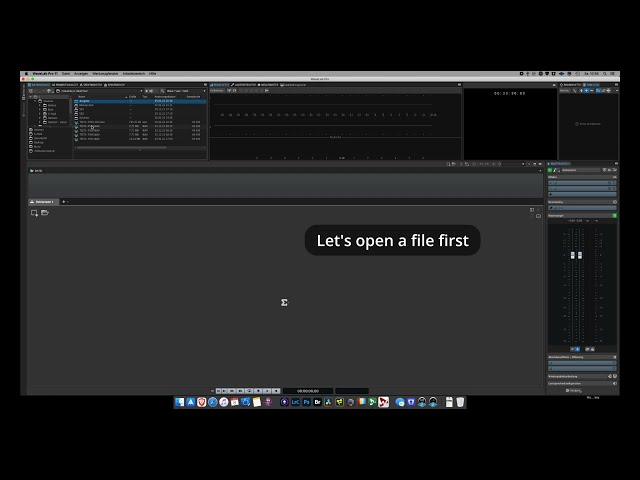Expand the Lautsprecherkonfiguration pane

(580, 384)
